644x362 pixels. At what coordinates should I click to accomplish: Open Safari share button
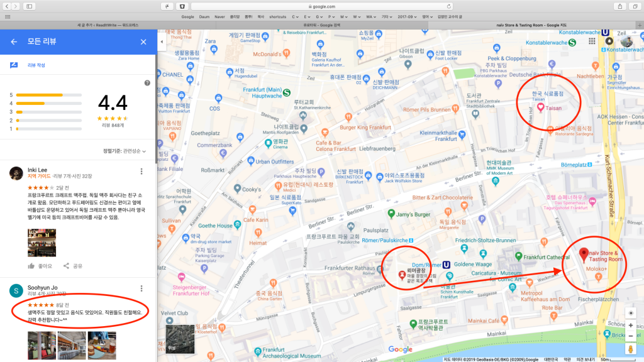[x=619, y=6]
